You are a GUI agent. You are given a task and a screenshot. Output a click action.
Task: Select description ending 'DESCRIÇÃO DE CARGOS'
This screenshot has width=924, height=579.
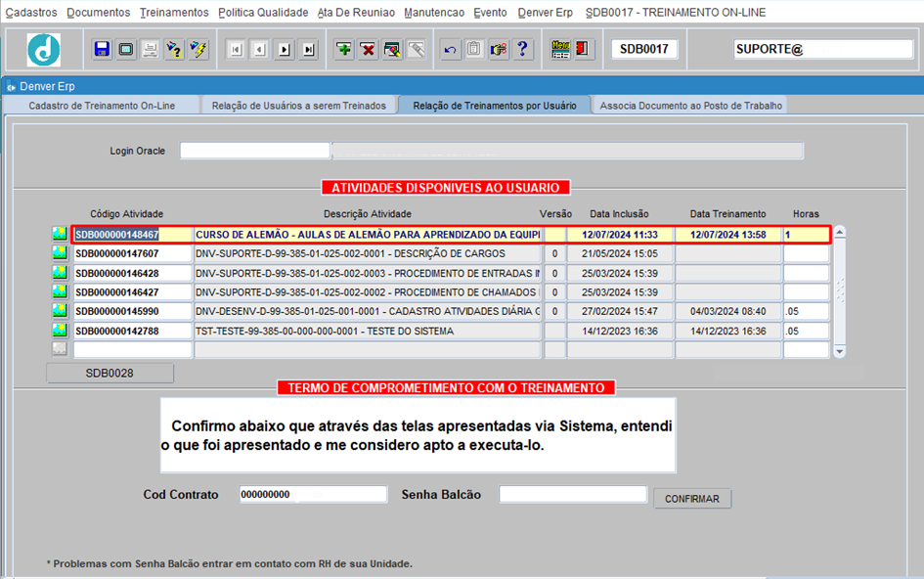(x=368, y=253)
